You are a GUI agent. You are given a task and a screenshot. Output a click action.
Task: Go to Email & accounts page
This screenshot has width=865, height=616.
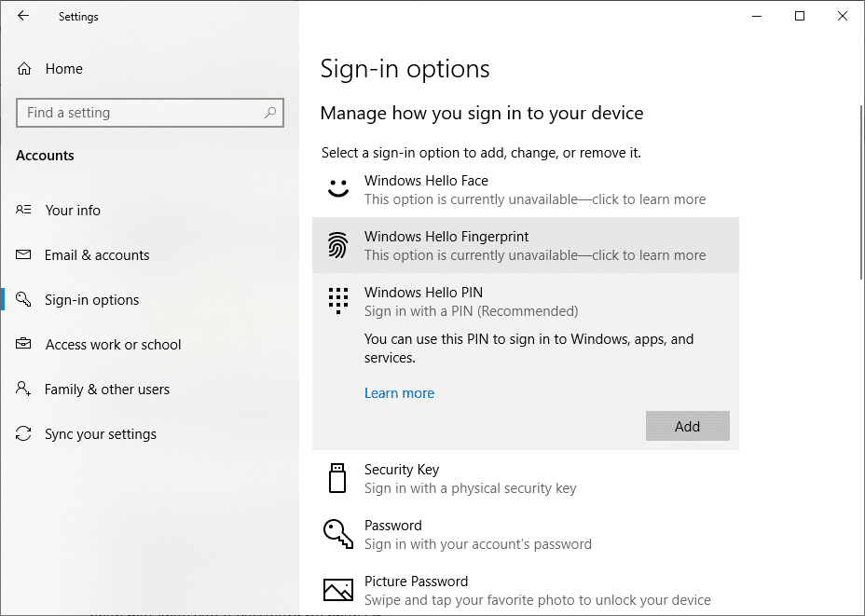[x=97, y=255]
